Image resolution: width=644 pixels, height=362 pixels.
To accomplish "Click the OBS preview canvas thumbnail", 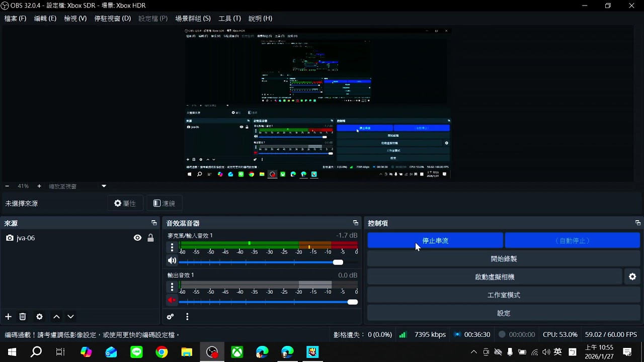I will [x=317, y=103].
